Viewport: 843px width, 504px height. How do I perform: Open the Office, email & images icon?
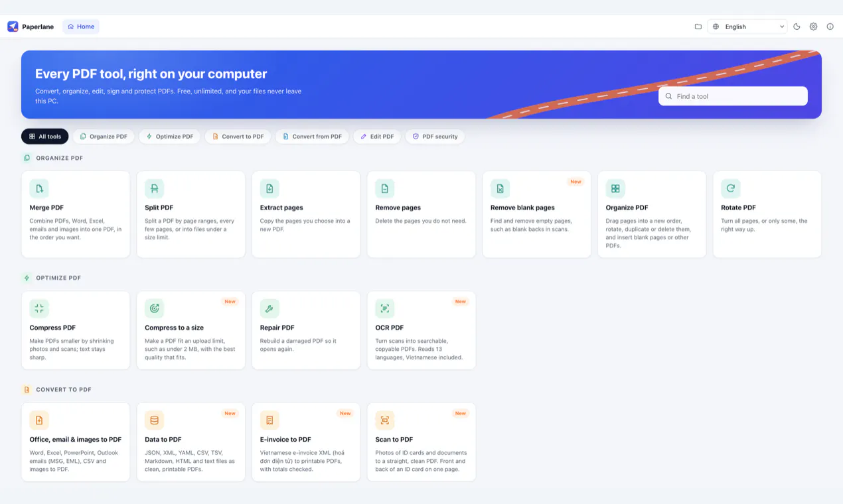(39, 420)
